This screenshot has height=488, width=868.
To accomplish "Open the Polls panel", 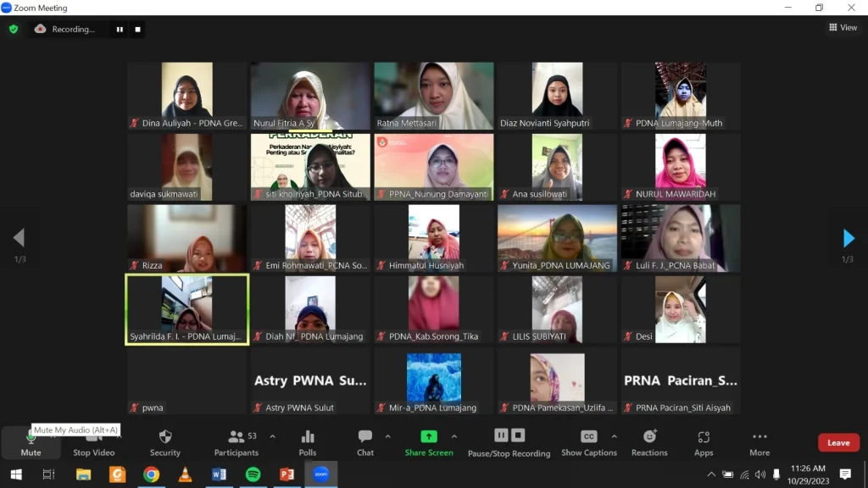I will [307, 442].
